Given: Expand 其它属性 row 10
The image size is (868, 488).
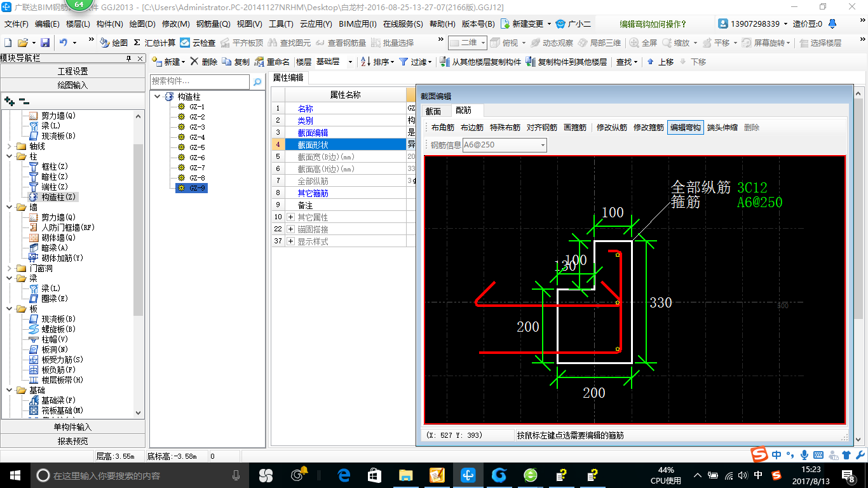Looking at the screenshot, I should [290, 217].
